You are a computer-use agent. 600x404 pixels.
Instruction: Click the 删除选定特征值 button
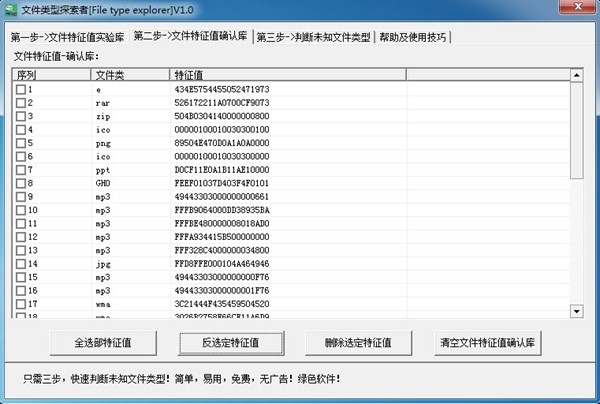pos(358,343)
